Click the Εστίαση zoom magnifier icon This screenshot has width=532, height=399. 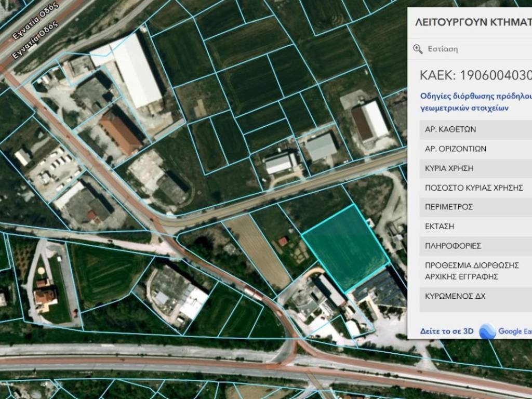418,49
